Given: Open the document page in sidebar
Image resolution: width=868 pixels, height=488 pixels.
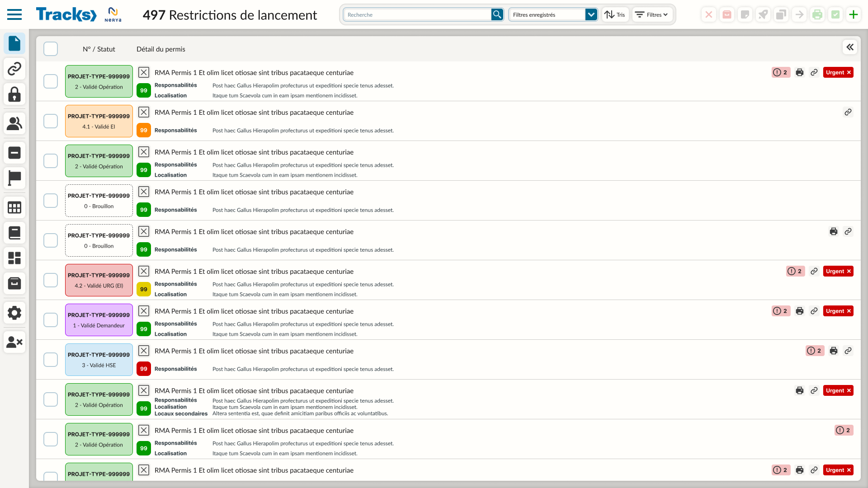Looking at the screenshot, I should point(14,43).
